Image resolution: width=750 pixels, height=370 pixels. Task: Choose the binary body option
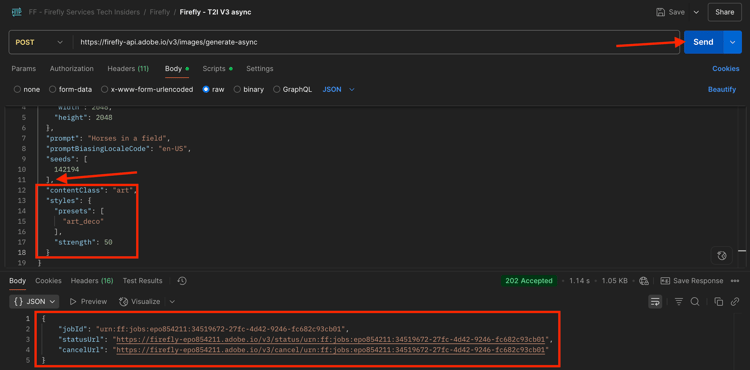pos(249,89)
